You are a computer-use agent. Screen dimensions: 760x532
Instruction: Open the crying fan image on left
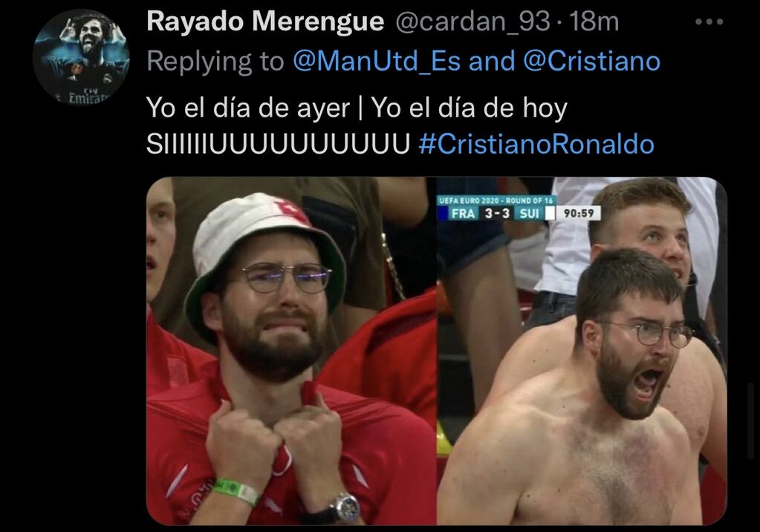point(291,351)
